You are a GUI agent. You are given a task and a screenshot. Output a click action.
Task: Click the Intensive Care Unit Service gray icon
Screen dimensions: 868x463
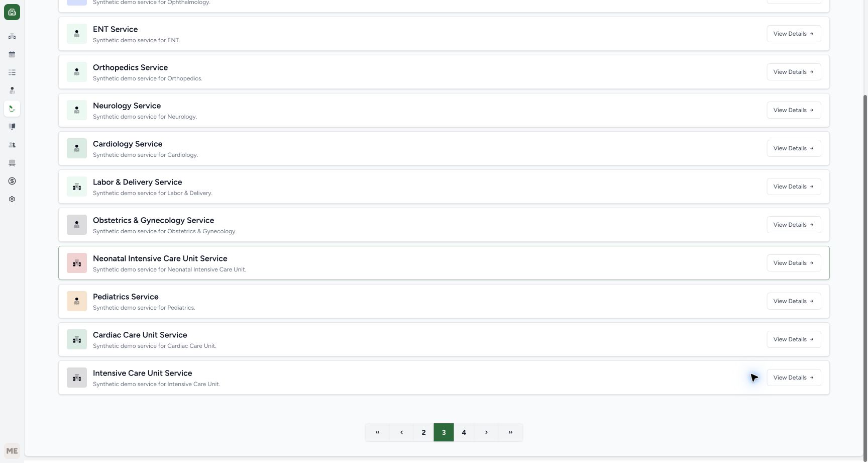tap(77, 378)
